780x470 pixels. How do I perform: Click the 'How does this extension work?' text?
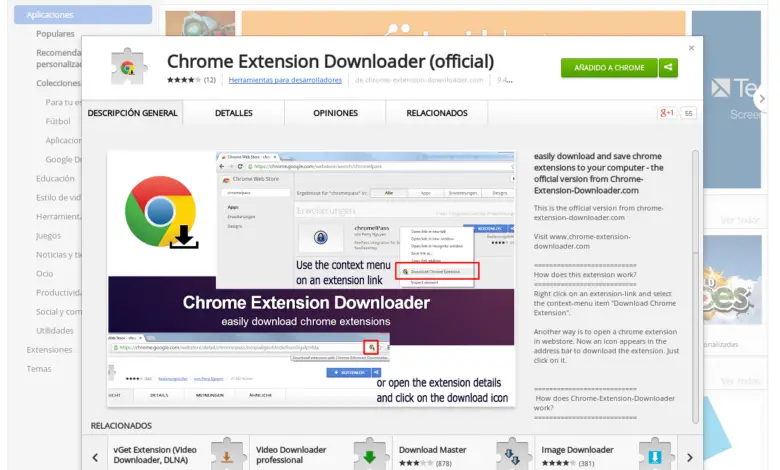[585, 275]
